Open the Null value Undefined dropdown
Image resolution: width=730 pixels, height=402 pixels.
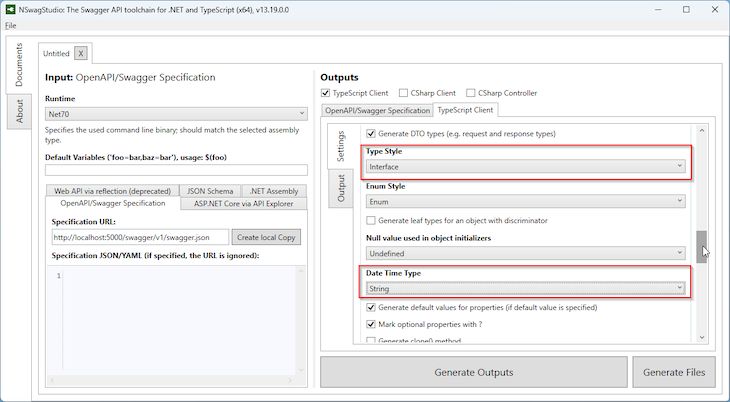tap(526, 253)
